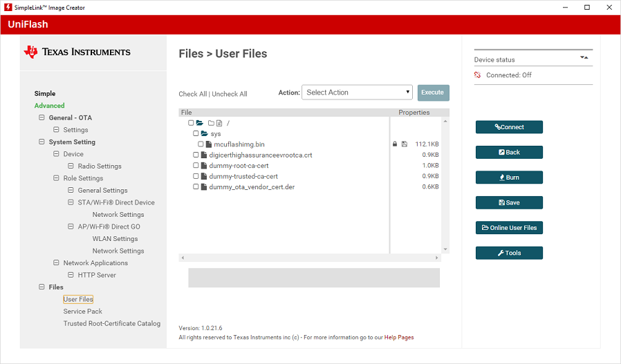Click the Properties column header
Image resolution: width=621 pixels, height=364 pixels.
414,113
